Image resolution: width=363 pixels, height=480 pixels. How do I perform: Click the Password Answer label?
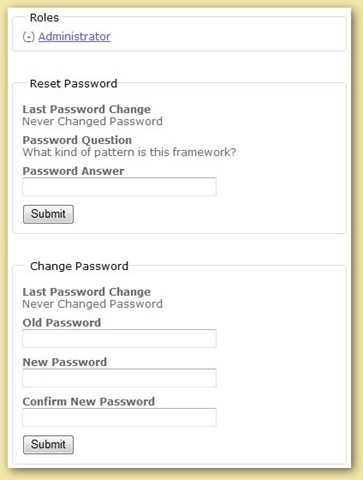pyautogui.click(x=73, y=171)
